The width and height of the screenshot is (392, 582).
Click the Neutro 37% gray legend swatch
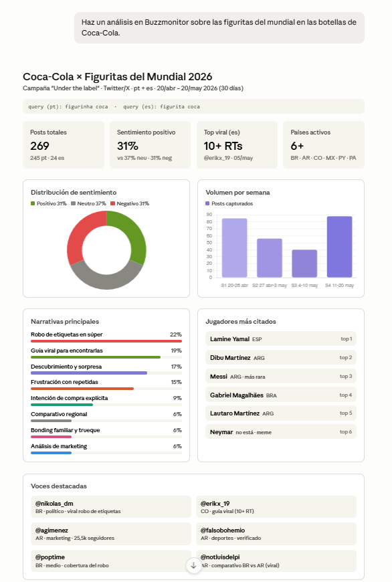coord(73,203)
